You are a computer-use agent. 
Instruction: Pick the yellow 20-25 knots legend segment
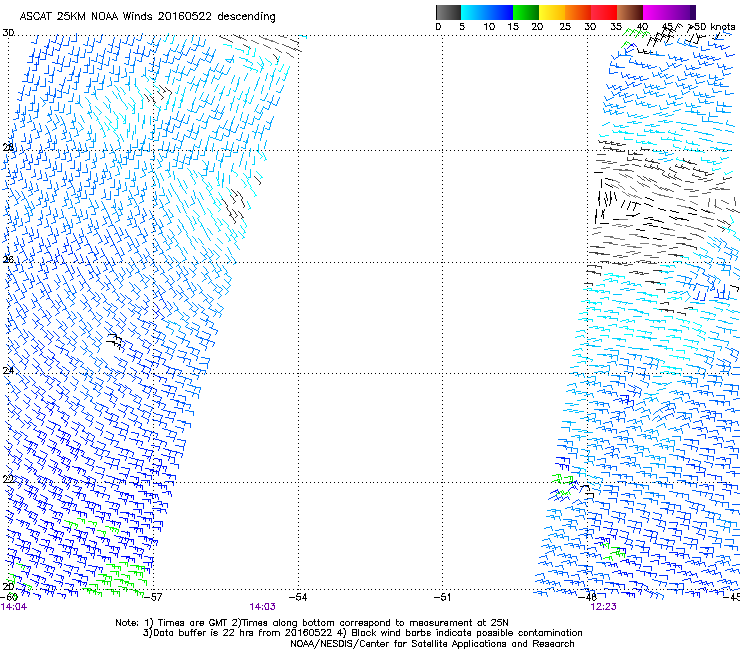coord(552,12)
